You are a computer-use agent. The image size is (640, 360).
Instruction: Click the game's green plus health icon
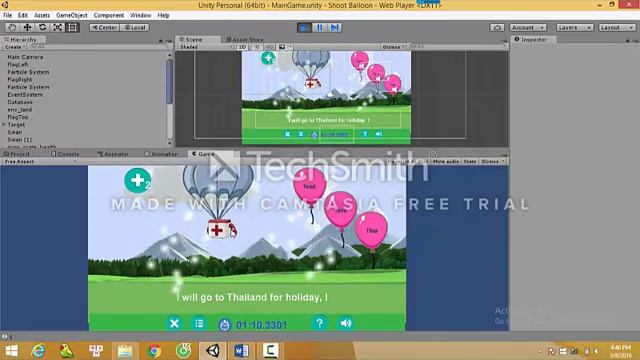pos(138,180)
